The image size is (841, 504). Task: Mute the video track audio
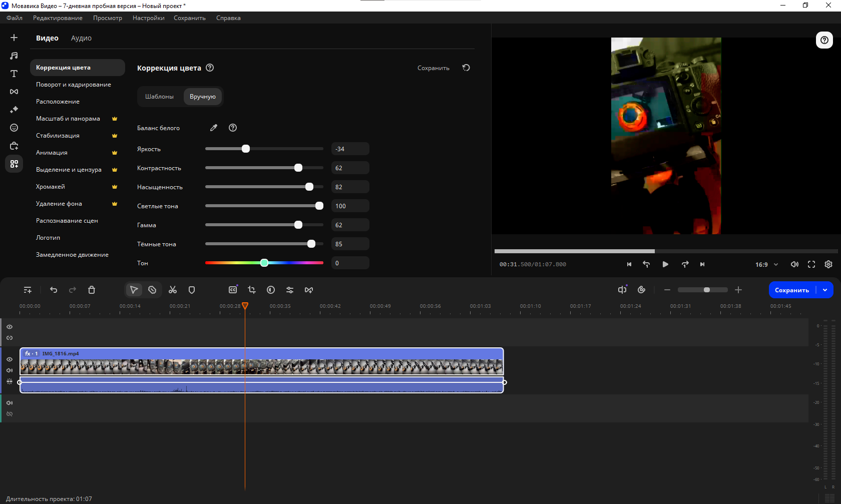coord(10,370)
